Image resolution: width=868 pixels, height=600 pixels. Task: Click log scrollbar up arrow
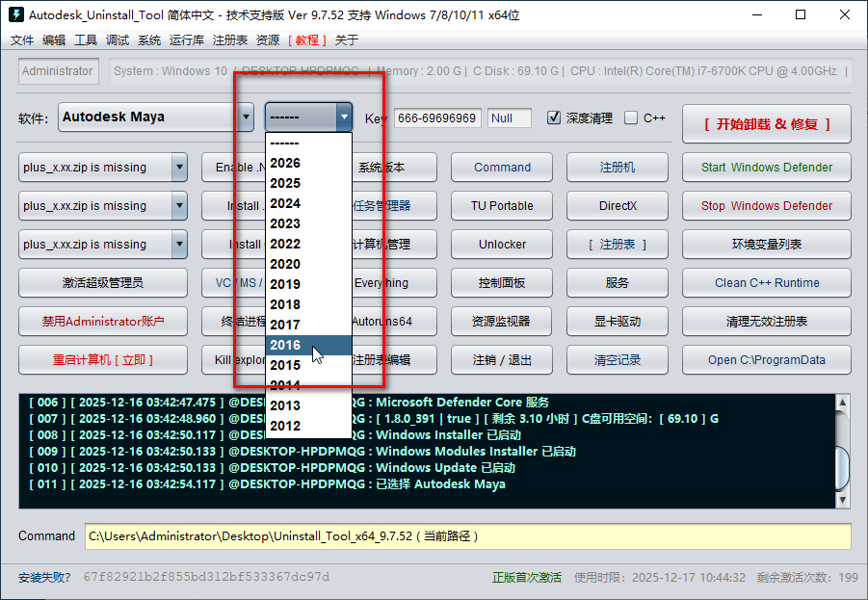[842, 403]
